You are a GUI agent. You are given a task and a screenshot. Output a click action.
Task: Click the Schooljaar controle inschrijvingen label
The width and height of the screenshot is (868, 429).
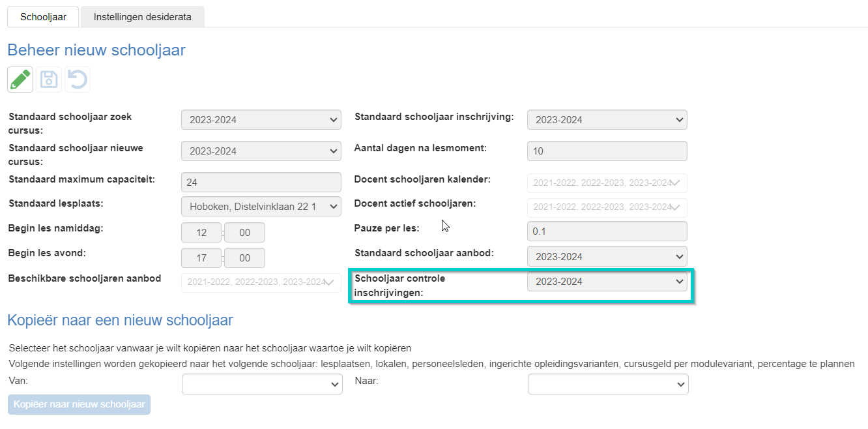point(400,286)
